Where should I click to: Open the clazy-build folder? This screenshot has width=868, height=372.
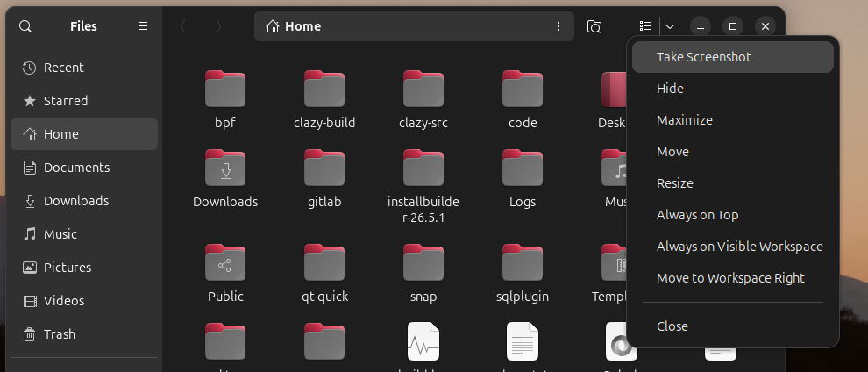click(x=324, y=100)
